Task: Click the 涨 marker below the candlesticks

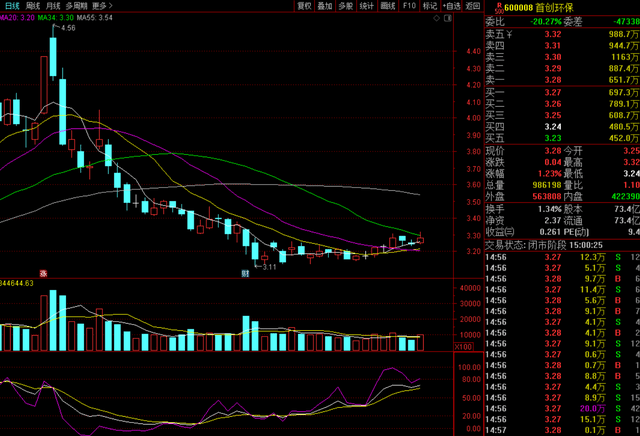Action: click(43, 274)
